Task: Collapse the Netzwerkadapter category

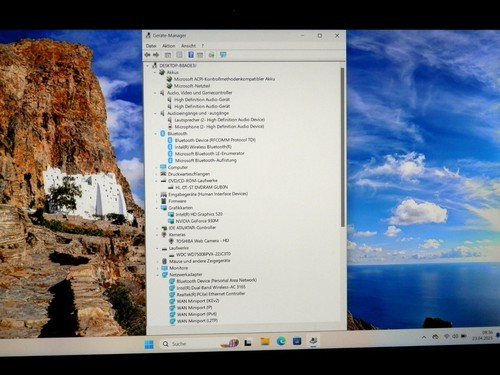Action: click(157, 275)
